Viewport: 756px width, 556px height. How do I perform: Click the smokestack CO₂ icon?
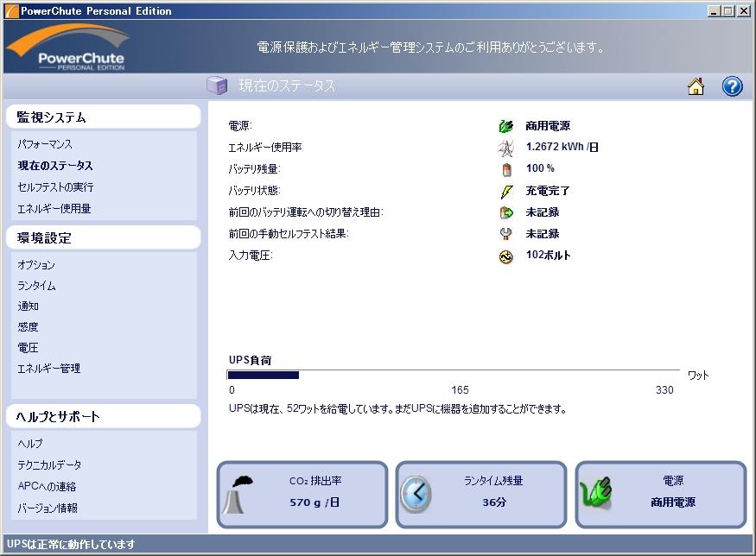(x=238, y=494)
